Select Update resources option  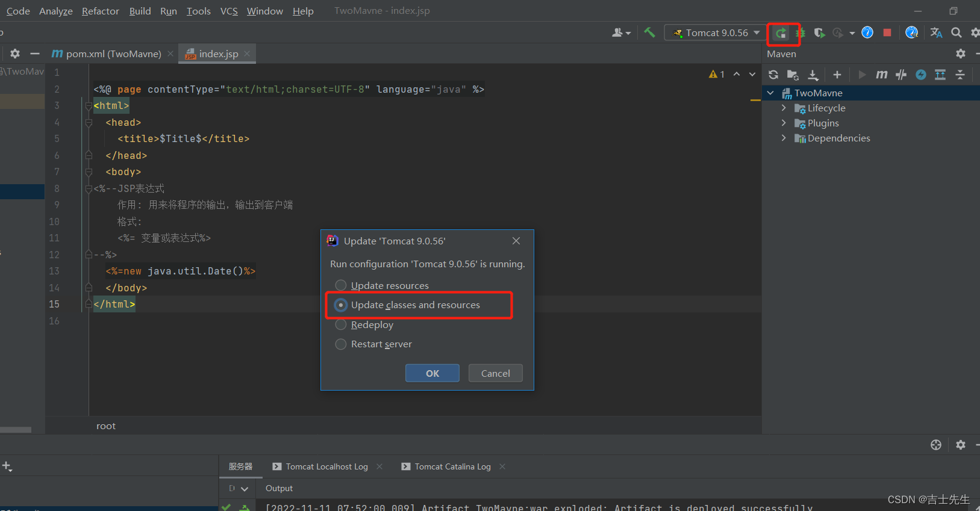pos(382,285)
